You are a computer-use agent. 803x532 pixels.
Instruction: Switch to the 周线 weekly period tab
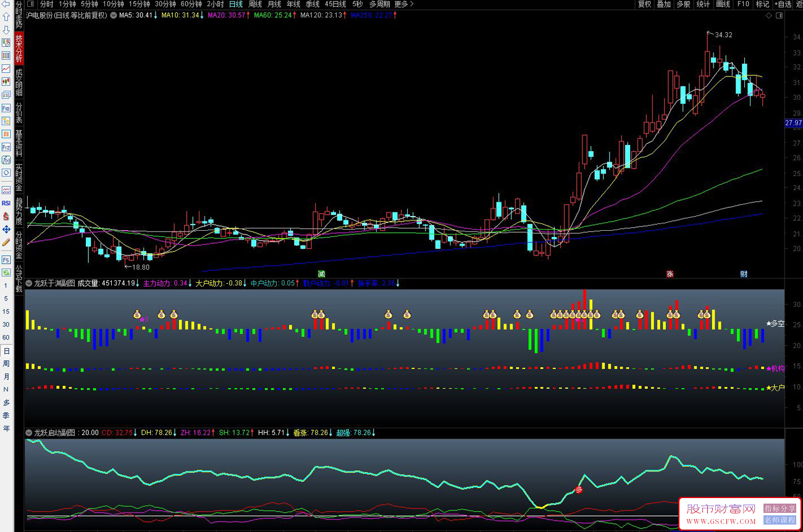pyautogui.click(x=255, y=4)
